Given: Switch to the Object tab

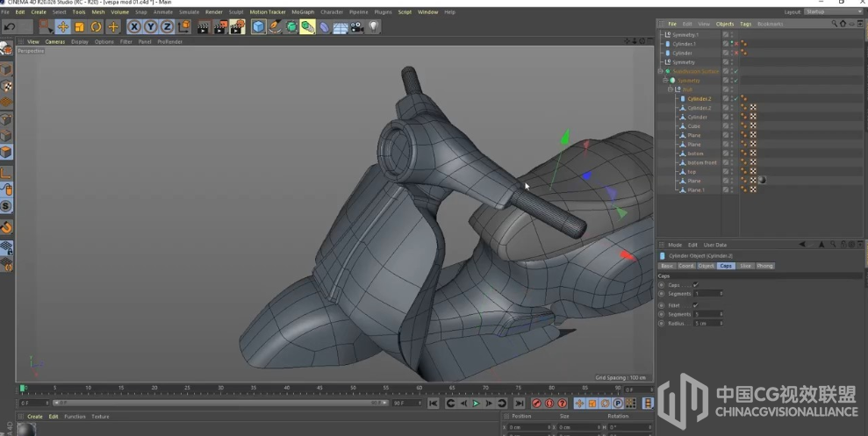Looking at the screenshot, I should [706, 266].
